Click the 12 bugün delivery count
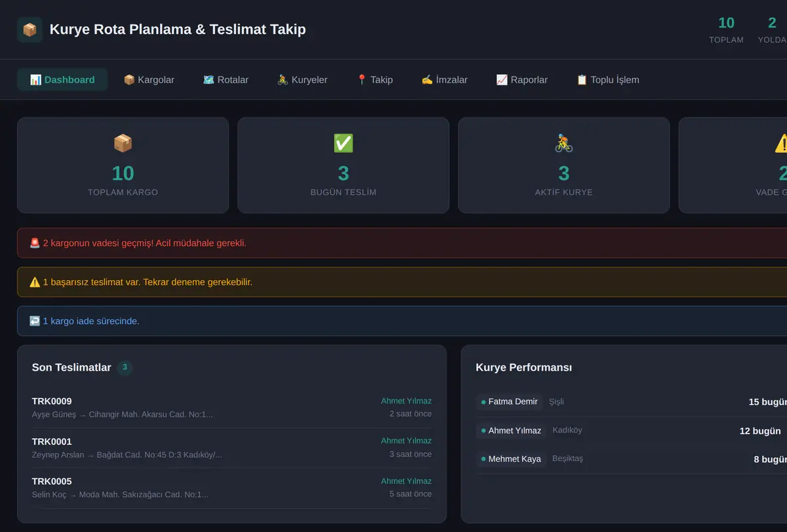The height and width of the screenshot is (532, 787). (760, 431)
